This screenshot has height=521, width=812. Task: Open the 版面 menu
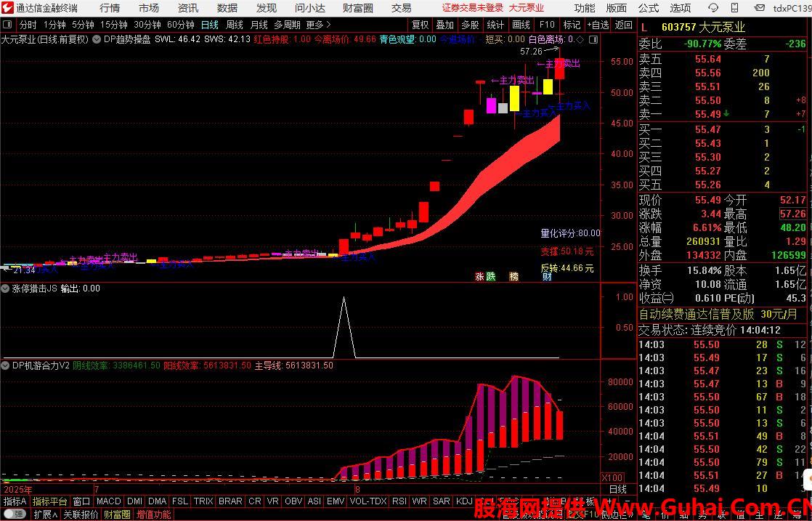[616, 8]
